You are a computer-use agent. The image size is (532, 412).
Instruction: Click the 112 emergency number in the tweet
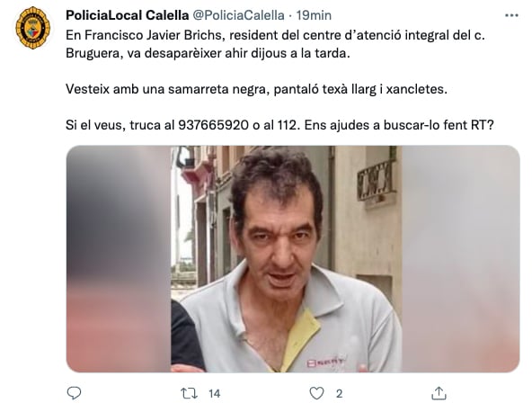(288, 125)
